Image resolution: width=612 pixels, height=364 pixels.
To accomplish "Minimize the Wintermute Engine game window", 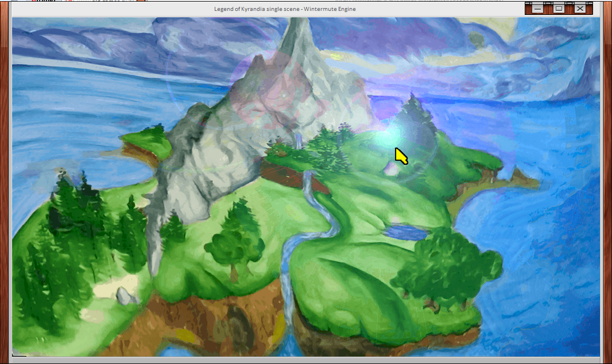I will 537,8.
